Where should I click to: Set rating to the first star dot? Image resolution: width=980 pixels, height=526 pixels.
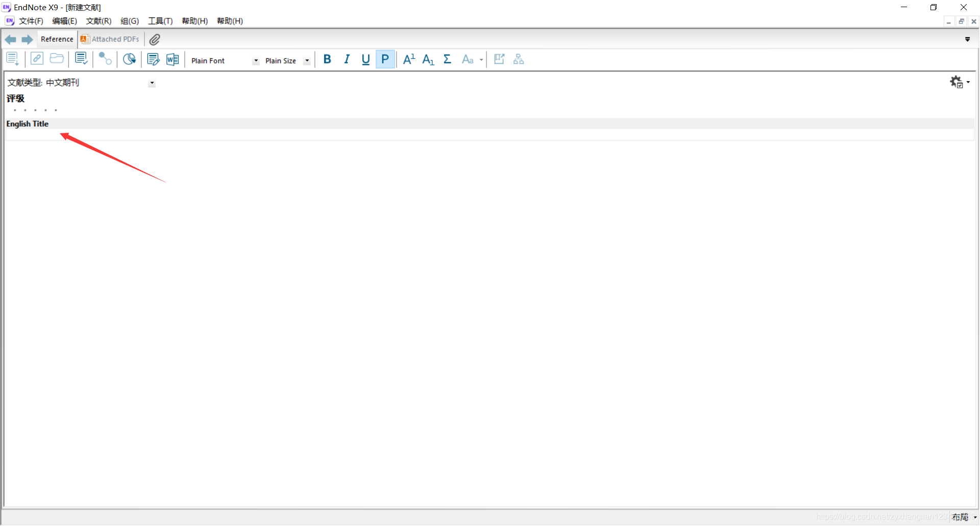15,110
